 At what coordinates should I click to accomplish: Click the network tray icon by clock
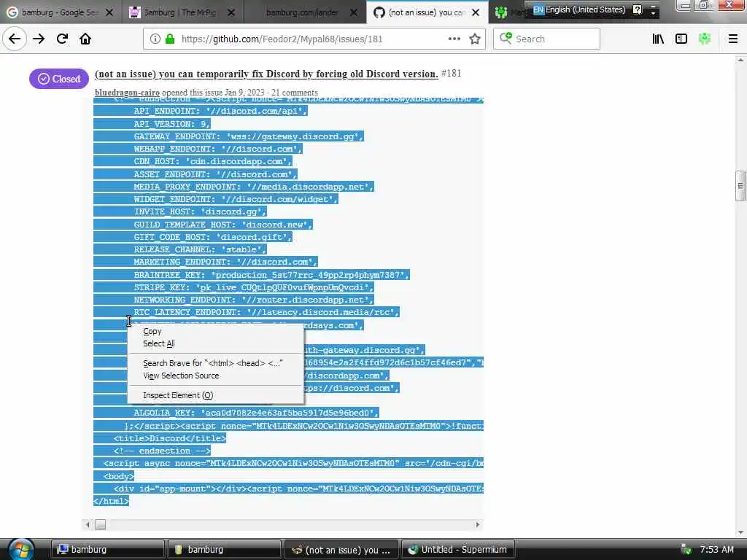tap(686, 550)
